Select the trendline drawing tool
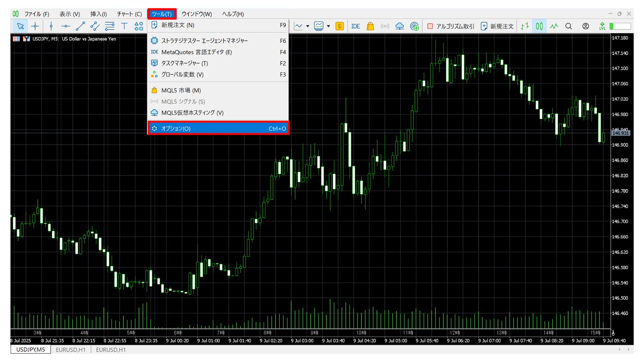The height and width of the screenshot is (362, 644). 80,26
